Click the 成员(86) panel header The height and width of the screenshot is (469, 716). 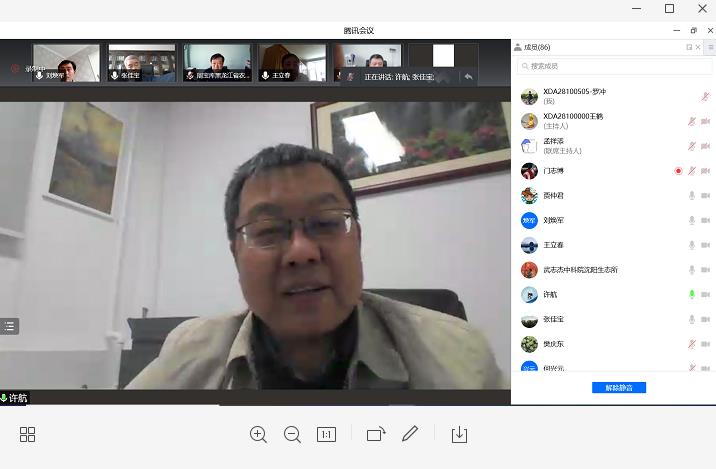tap(538, 47)
